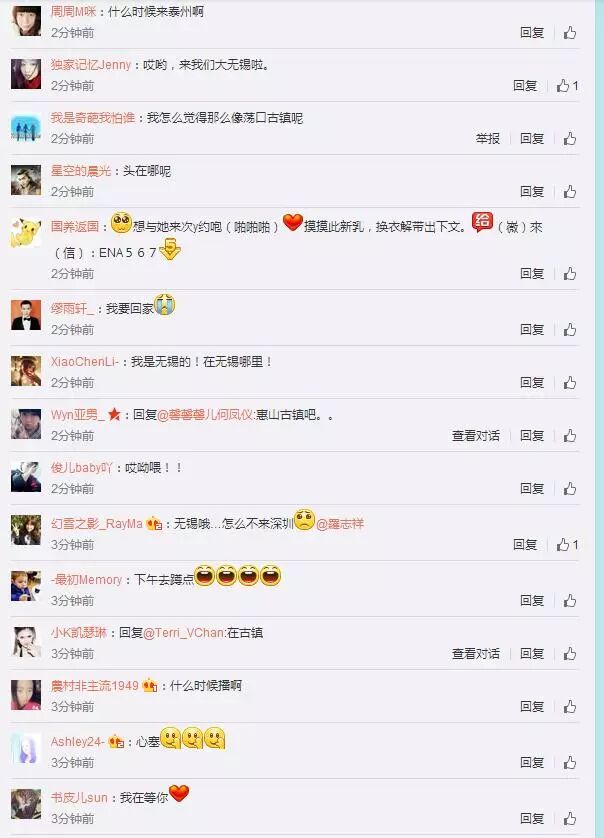Like 独家记忆Jenny's comment with 1 like
Viewport: 604px width, 838px height.
coord(567,86)
